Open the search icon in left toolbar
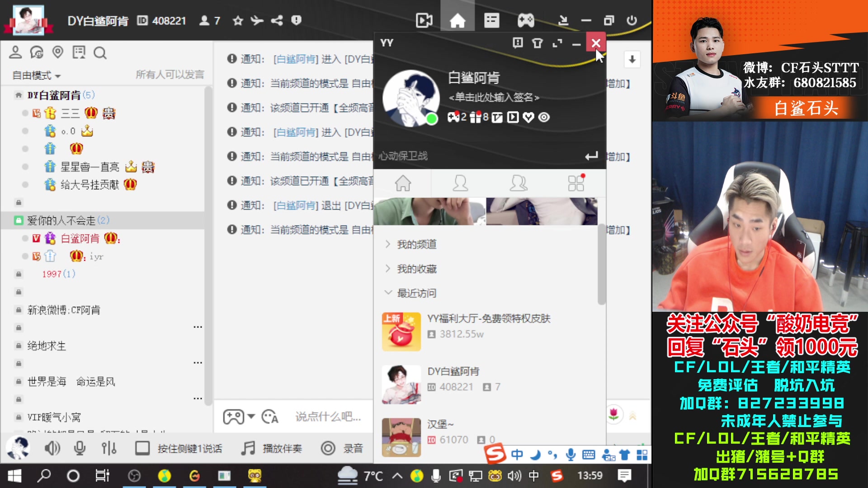Image resolution: width=868 pixels, height=488 pixels. coord(100,53)
